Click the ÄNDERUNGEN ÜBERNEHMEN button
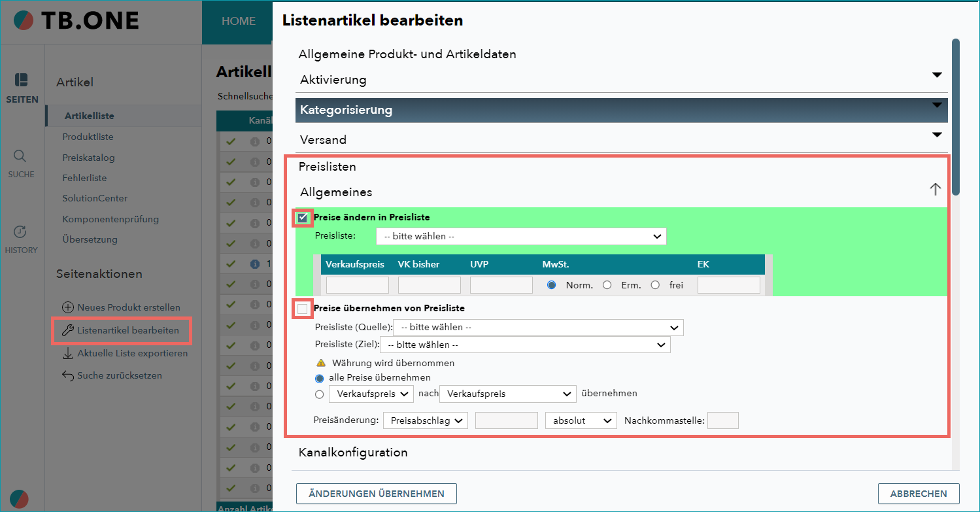Viewport: 980px width, 512px height. click(377, 494)
